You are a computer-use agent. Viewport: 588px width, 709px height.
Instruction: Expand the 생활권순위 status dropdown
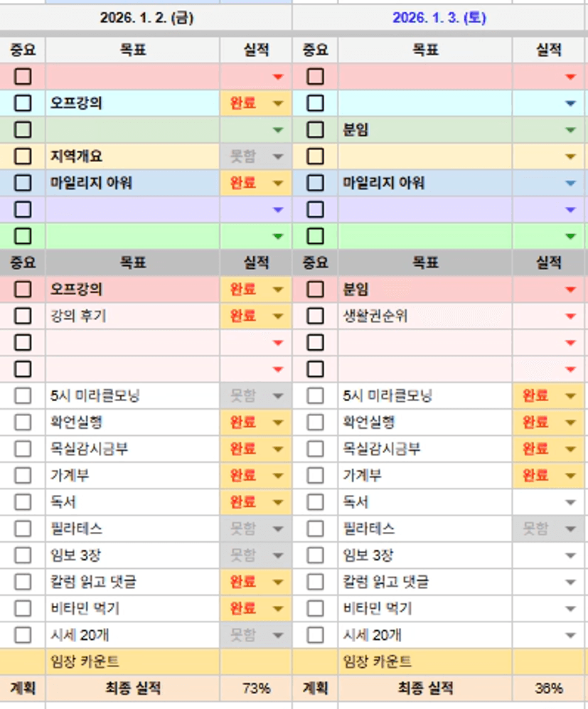570,316
